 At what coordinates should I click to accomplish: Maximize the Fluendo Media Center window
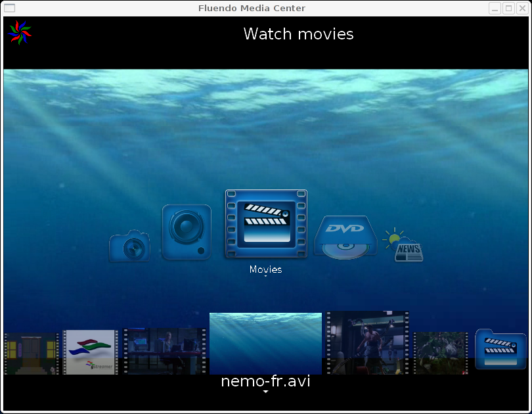[x=508, y=8]
